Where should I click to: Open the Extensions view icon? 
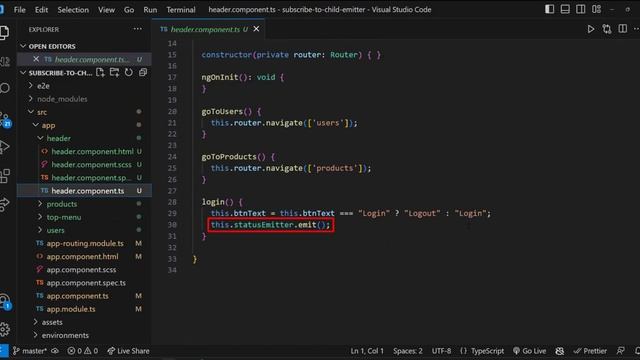[x=4, y=176]
